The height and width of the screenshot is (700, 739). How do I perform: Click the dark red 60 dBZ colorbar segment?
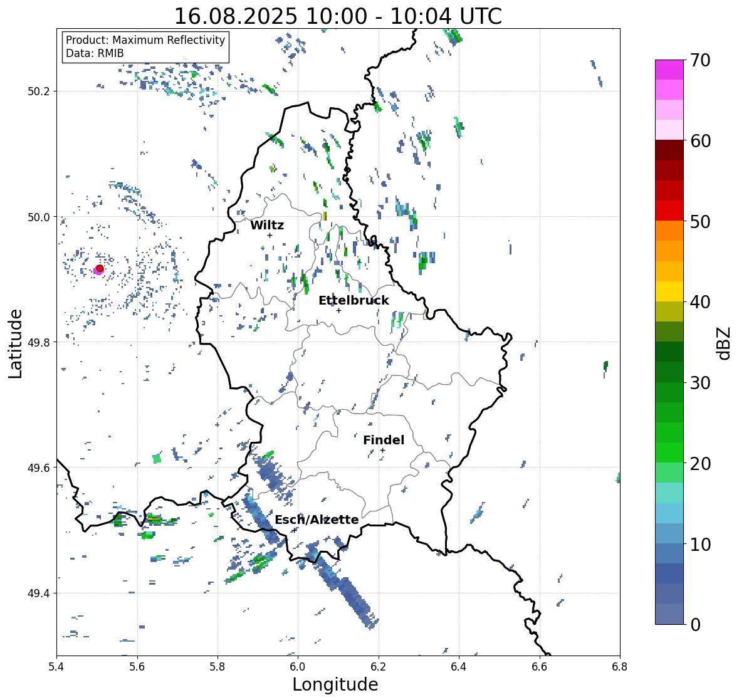pos(669,150)
